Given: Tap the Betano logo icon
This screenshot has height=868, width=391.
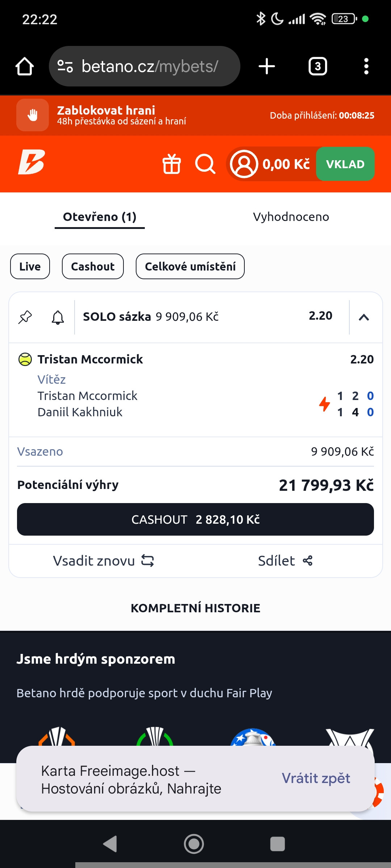Looking at the screenshot, I should (x=31, y=162).
